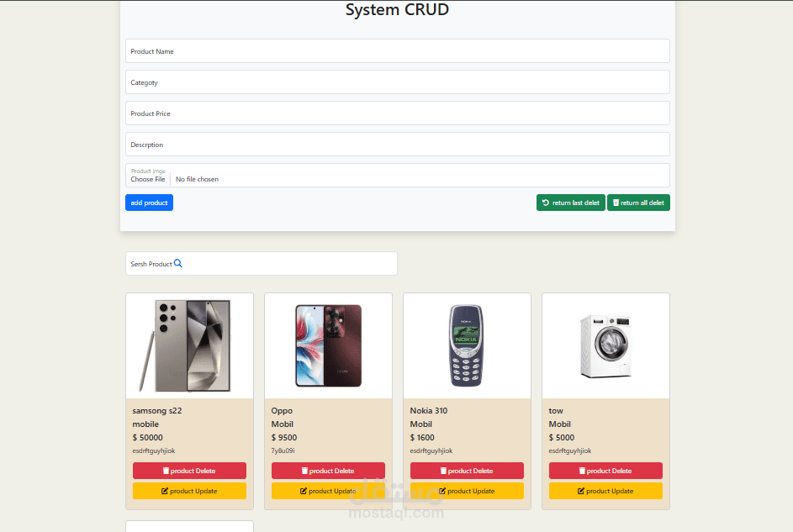793x532 pixels.
Task: Click edit icon on Nokia 310 Update
Action: coord(442,491)
